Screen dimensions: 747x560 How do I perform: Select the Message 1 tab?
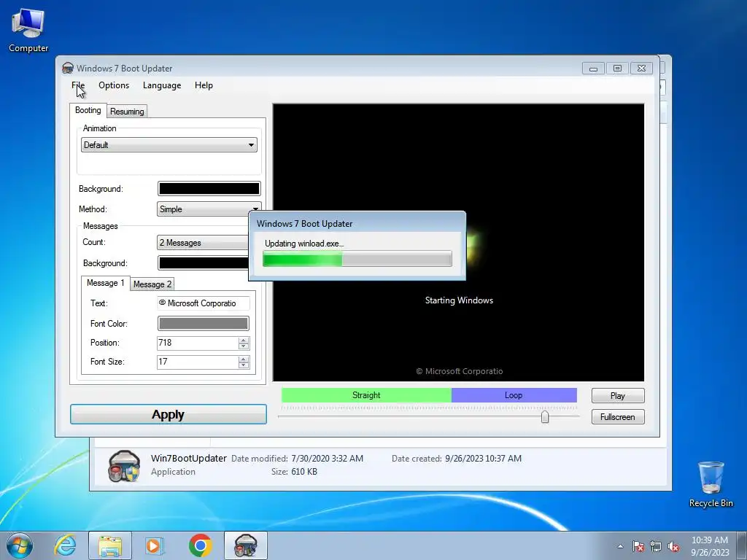pyautogui.click(x=105, y=283)
